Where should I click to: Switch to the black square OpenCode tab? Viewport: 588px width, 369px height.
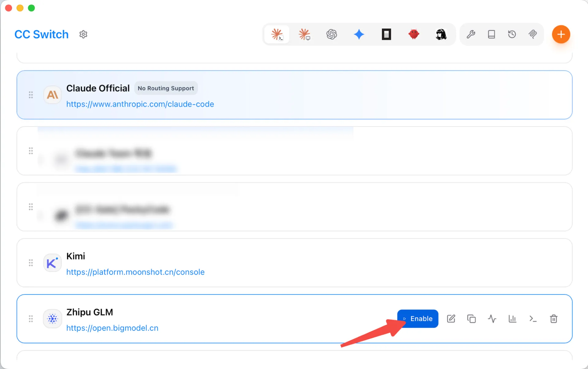(386, 34)
